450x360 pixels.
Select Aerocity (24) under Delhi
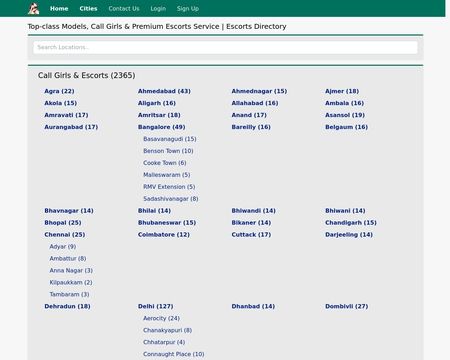click(161, 318)
